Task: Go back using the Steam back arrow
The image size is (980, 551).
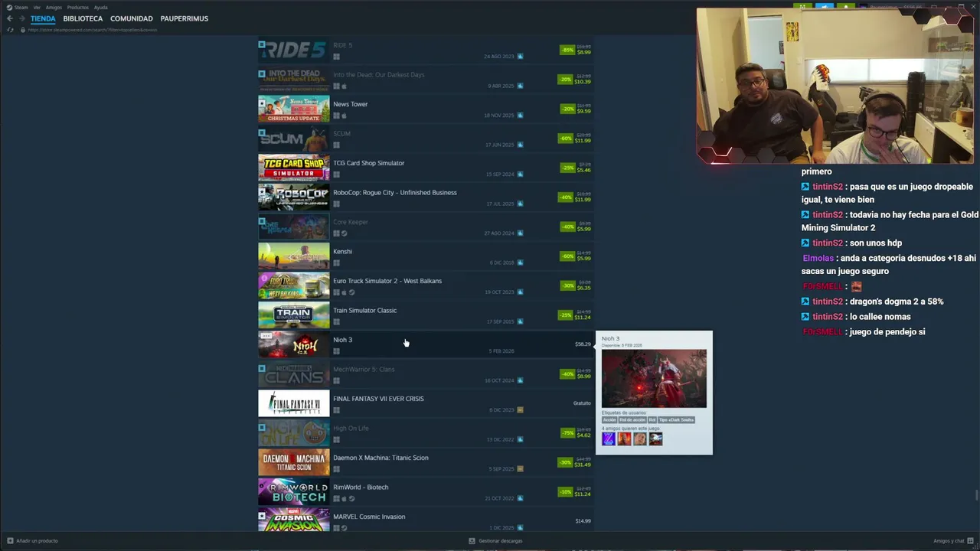Action: coord(9,18)
